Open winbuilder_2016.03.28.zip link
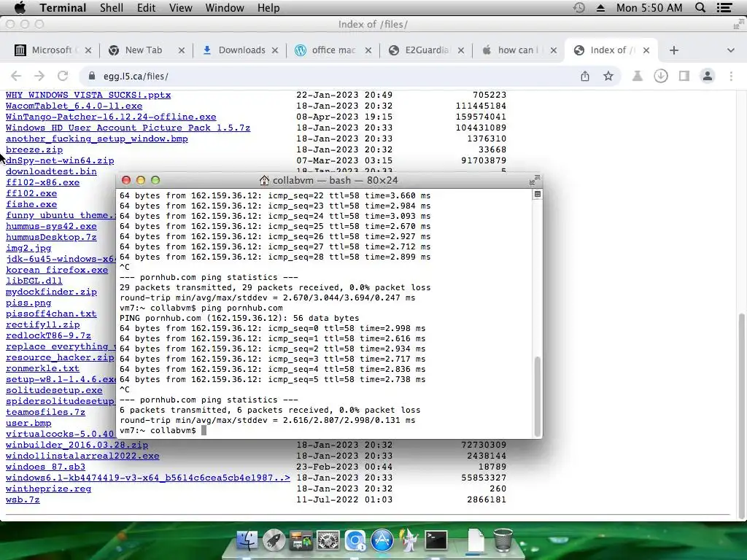 77,445
